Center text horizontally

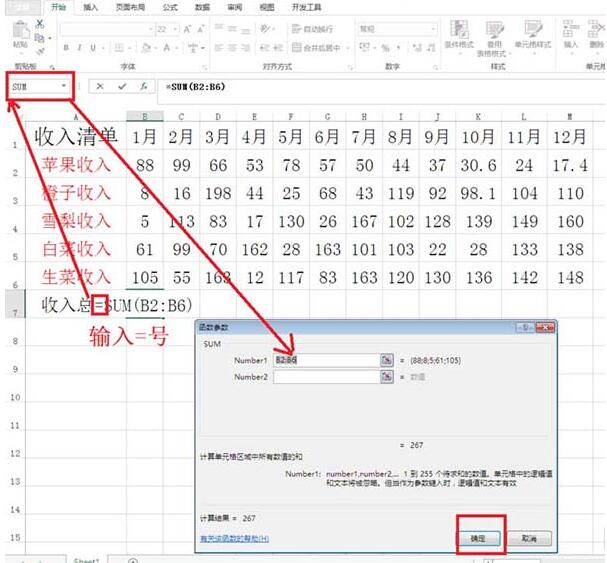(x=232, y=48)
